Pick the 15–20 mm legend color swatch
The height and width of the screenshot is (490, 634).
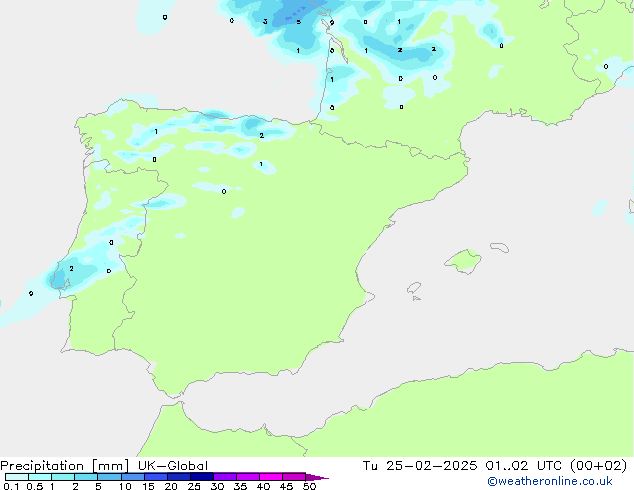click(x=156, y=477)
